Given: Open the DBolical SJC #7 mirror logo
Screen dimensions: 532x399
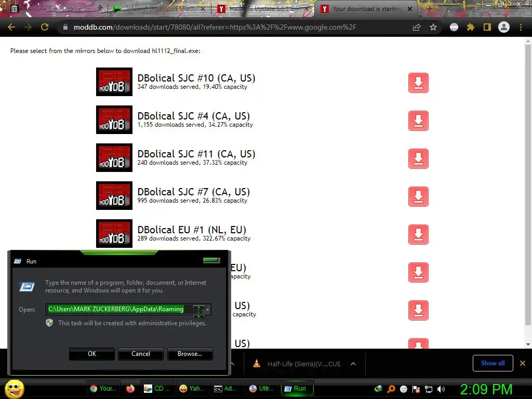Looking at the screenshot, I should click(114, 196).
